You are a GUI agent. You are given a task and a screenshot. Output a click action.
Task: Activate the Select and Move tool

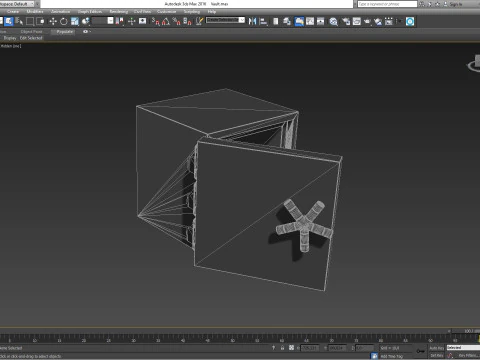(53, 21)
